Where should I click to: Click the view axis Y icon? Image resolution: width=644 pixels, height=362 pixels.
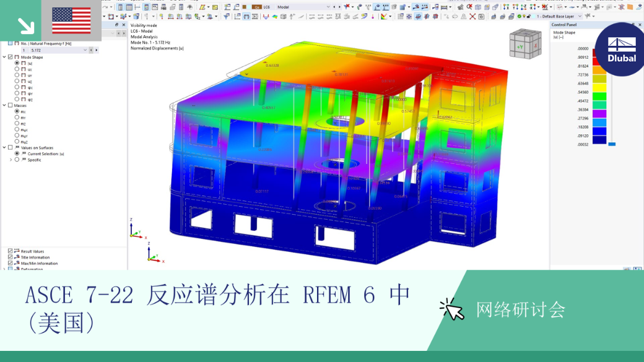coord(515,7)
